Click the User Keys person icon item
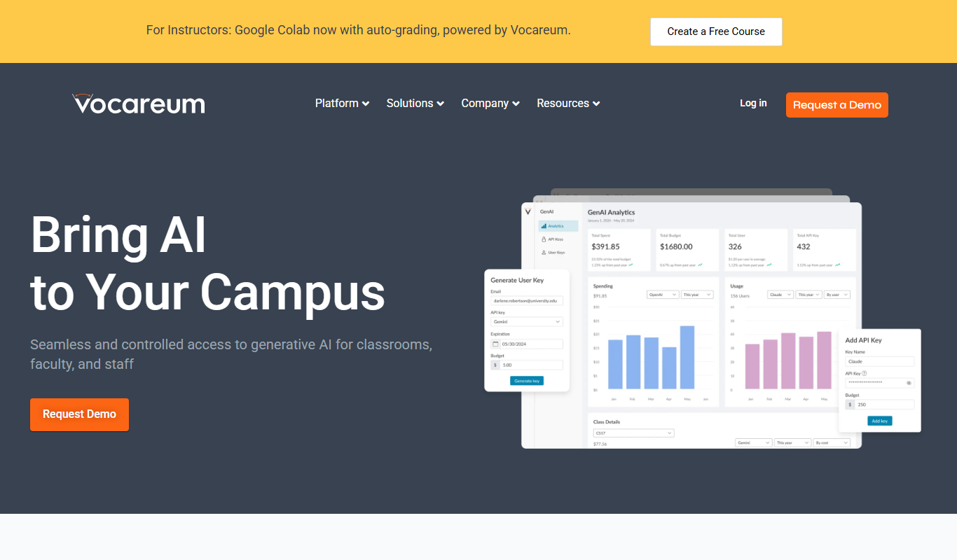 (553, 252)
